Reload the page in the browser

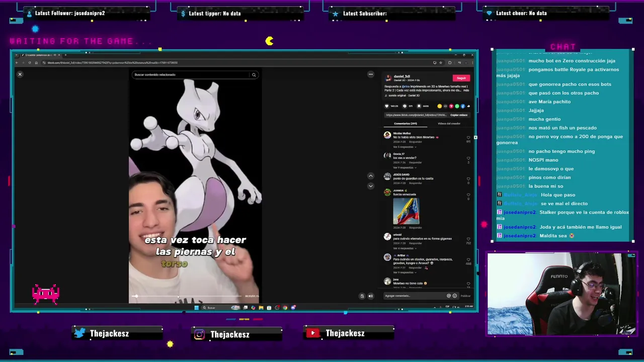click(30, 63)
